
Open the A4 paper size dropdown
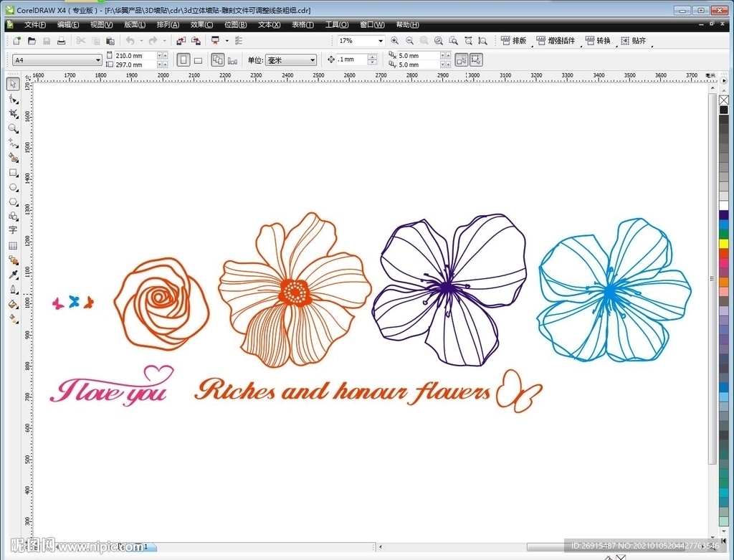click(x=97, y=60)
